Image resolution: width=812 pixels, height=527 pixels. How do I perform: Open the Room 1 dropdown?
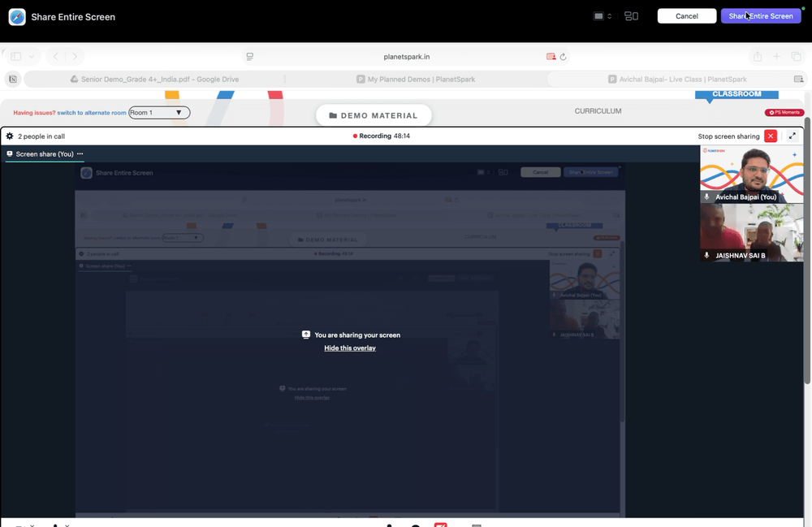pos(159,112)
